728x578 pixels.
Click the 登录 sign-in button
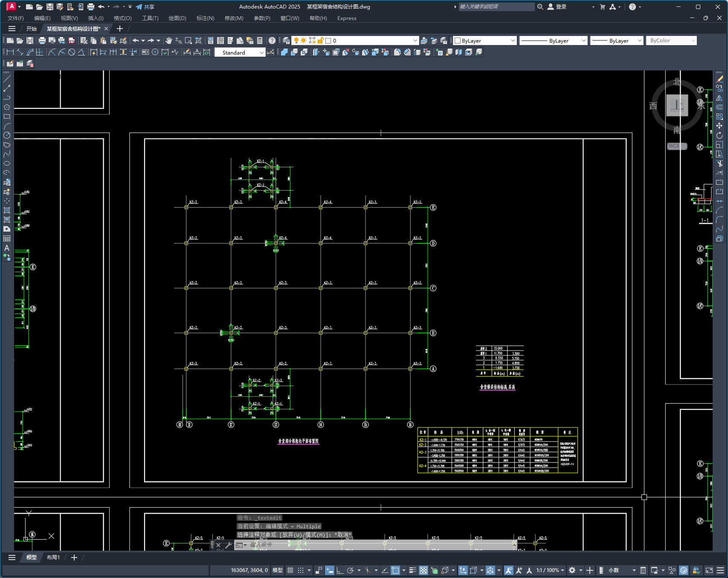[x=557, y=7]
